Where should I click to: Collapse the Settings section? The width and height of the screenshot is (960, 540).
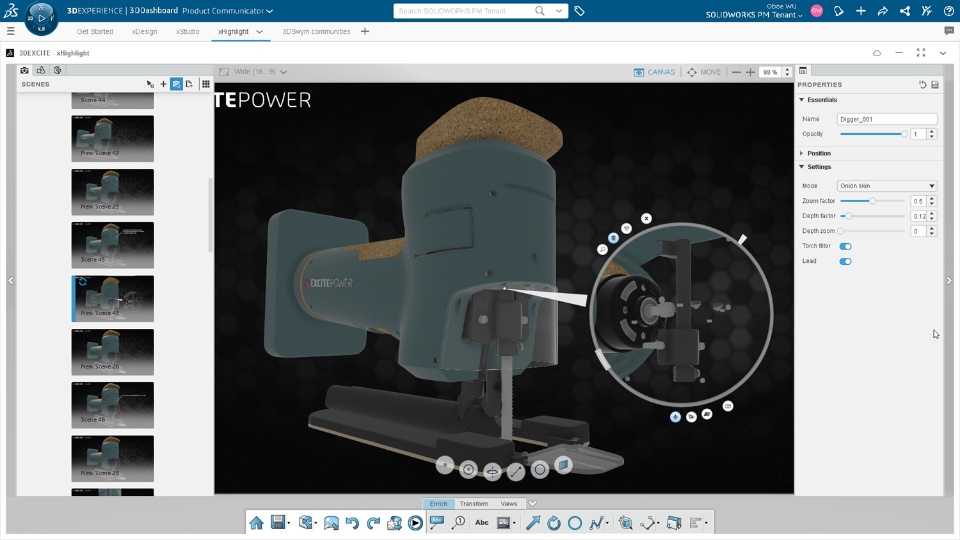point(801,167)
